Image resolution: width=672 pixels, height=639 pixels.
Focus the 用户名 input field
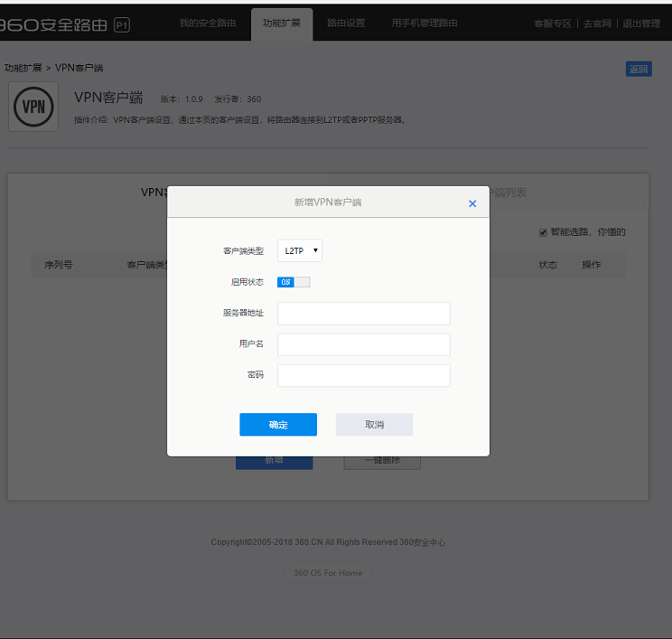(x=363, y=344)
